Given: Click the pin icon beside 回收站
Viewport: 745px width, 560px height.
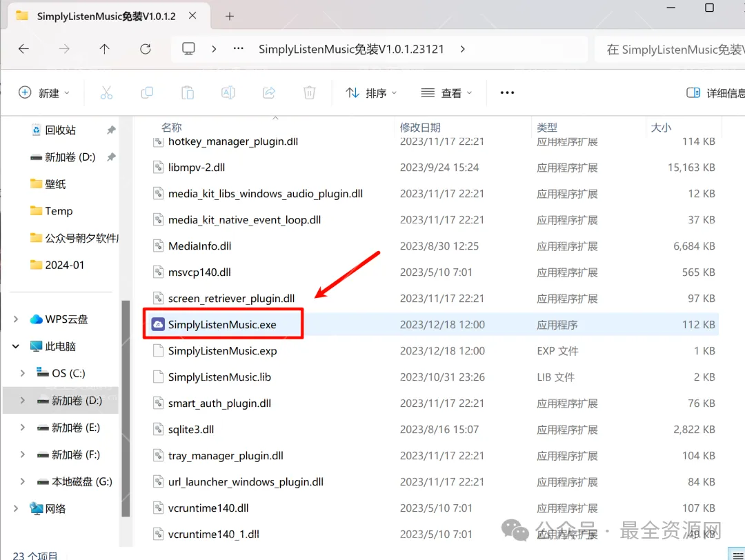Looking at the screenshot, I should coord(111,130).
